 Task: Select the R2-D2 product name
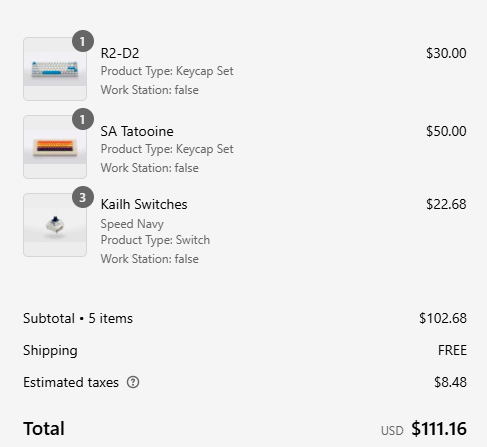120,53
